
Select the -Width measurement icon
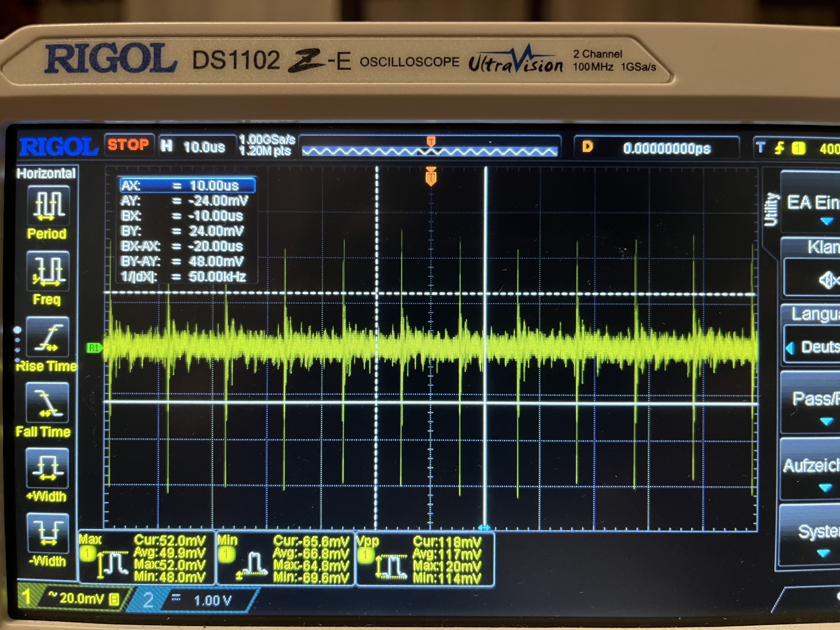point(47,533)
